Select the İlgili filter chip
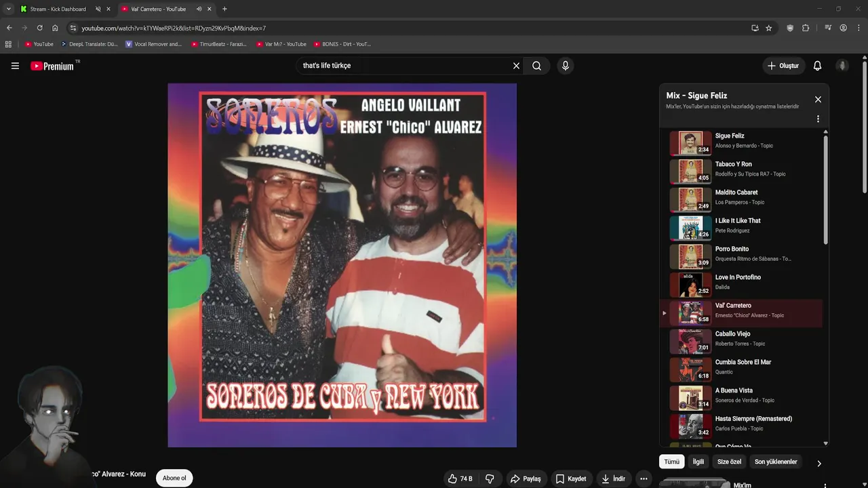 (698, 462)
